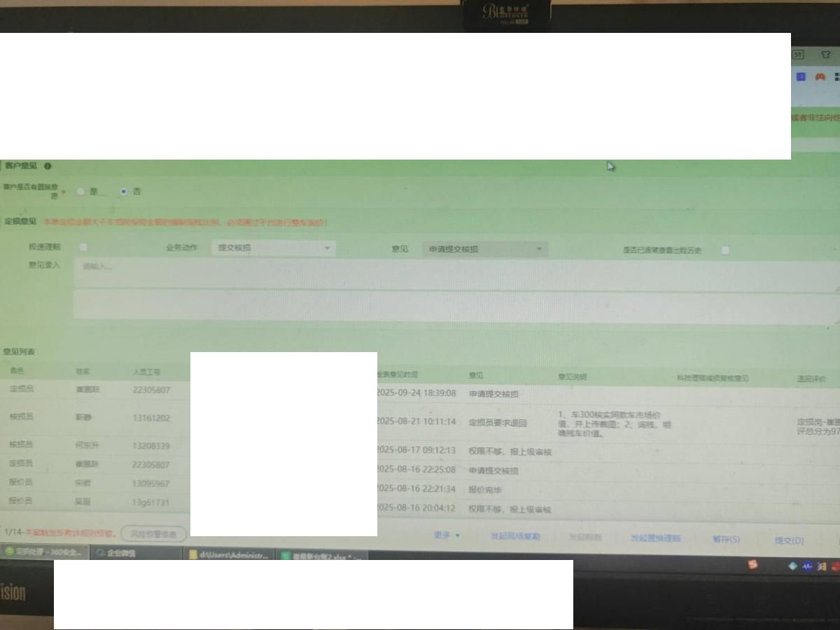Click the browser skin (shirt) icon
This screenshot has width=840, height=630.
tap(826, 54)
